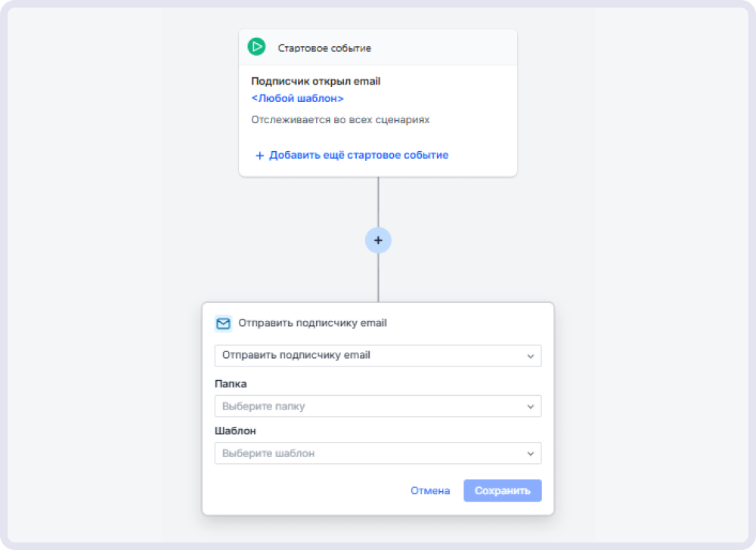Click the green play start event icon

[256, 47]
